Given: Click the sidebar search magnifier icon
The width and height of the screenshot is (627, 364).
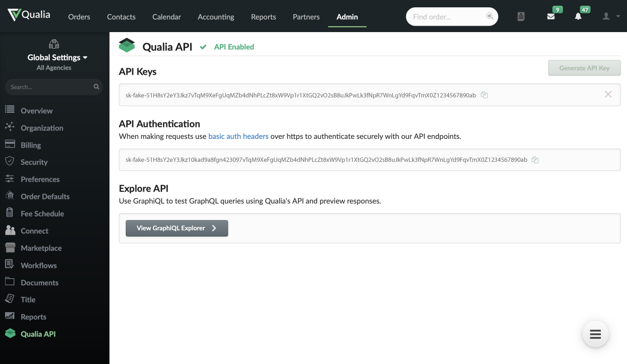Looking at the screenshot, I should point(96,87).
